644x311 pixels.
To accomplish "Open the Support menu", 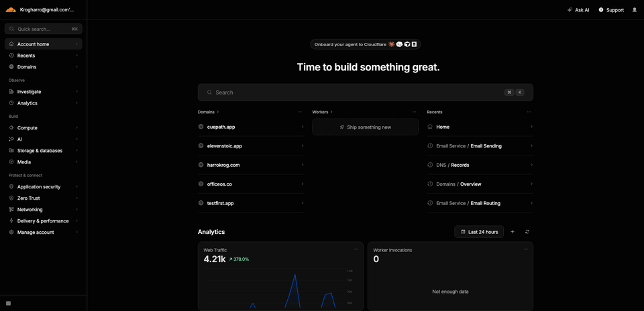I will click(x=611, y=10).
